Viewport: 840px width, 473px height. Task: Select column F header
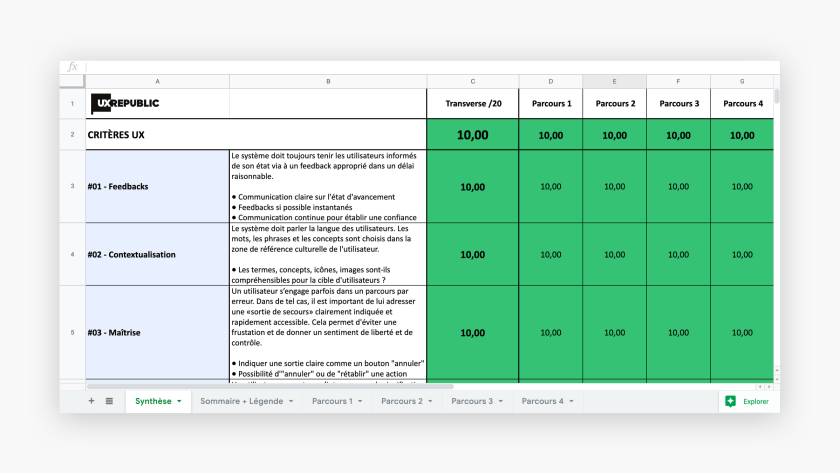point(678,81)
